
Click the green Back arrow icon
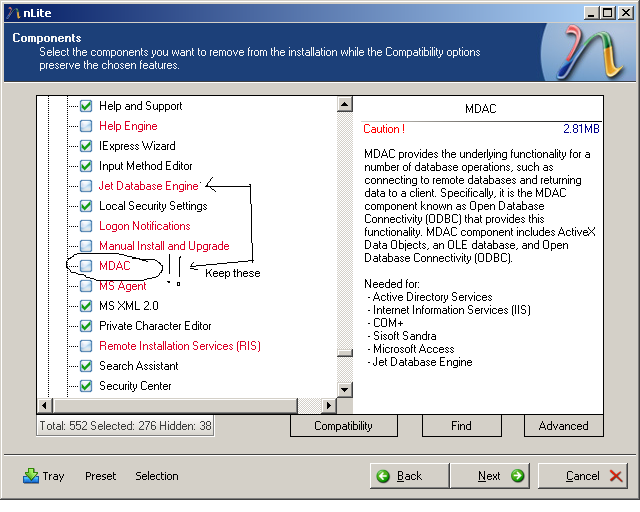tap(383, 476)
